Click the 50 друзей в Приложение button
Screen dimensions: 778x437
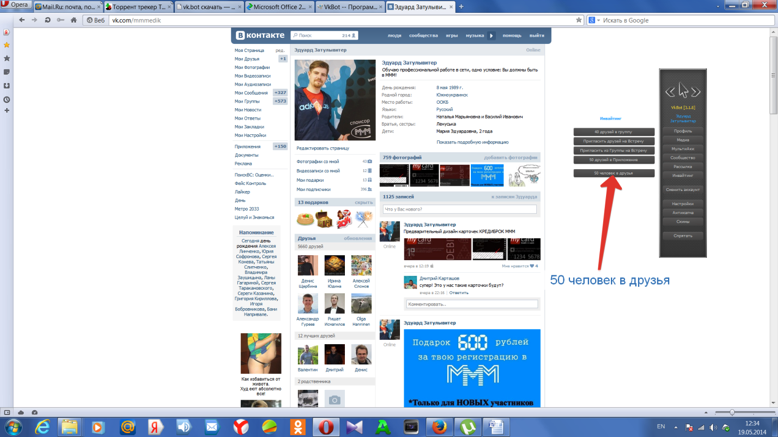(614, 160)
